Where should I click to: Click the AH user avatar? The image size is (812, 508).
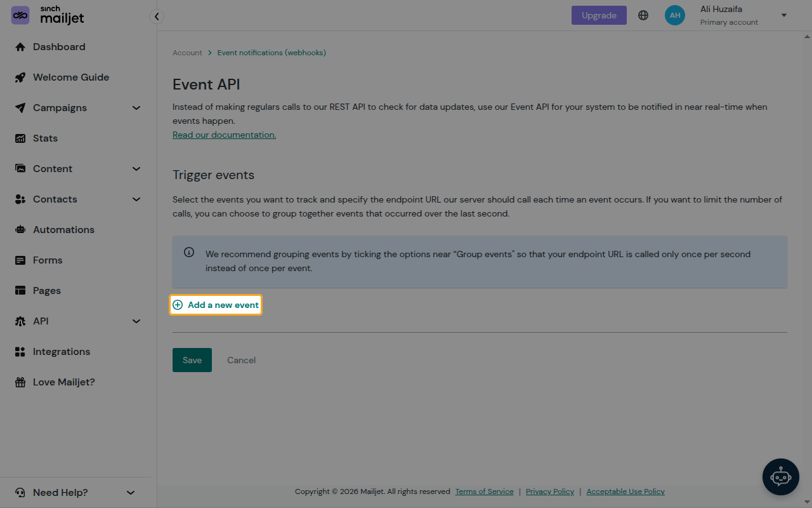pos(675,15)
